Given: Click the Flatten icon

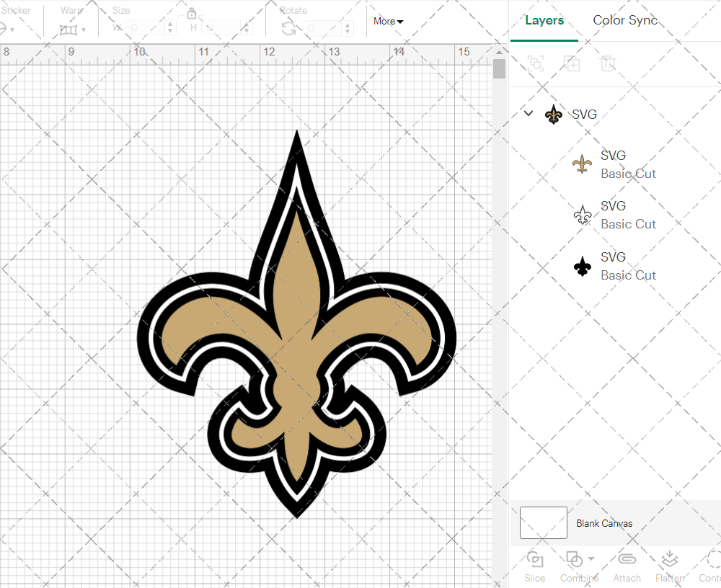Looking at the screenshot, I should click(669, 559).
